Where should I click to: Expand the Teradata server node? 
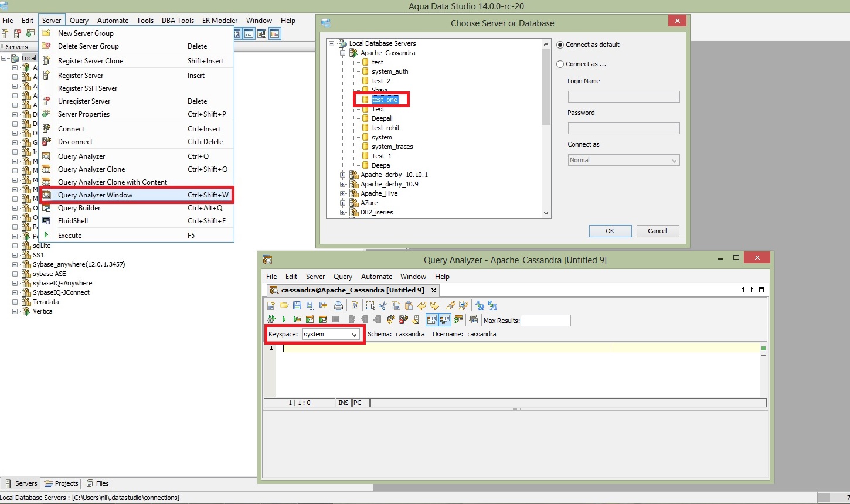point(15,302)
